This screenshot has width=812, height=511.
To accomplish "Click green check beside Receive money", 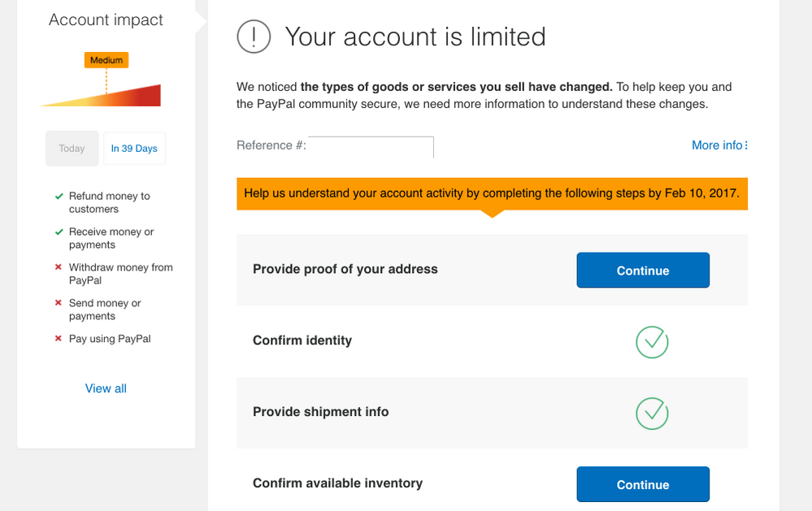I will click(59, 232).
